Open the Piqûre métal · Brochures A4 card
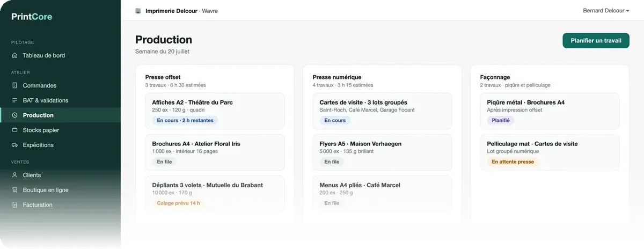The height and width of the screenshot is (249, 644). click(x=550, y=111)
